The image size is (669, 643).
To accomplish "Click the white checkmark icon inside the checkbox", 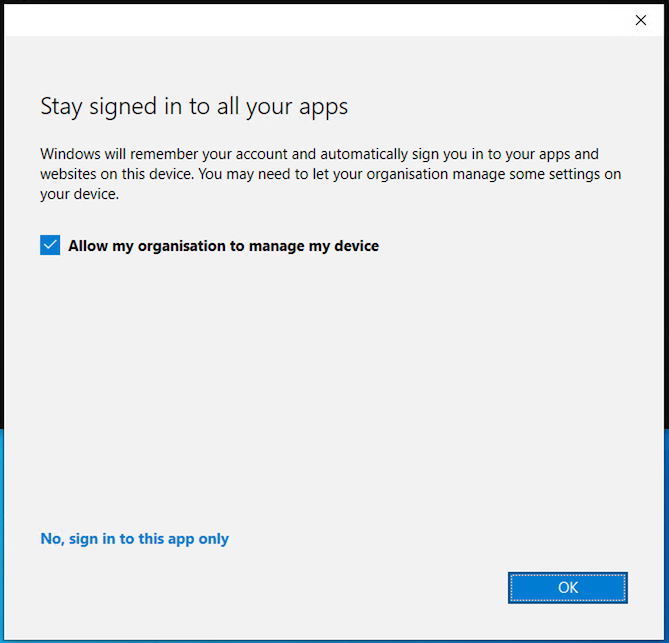I will tap(50, 245).
